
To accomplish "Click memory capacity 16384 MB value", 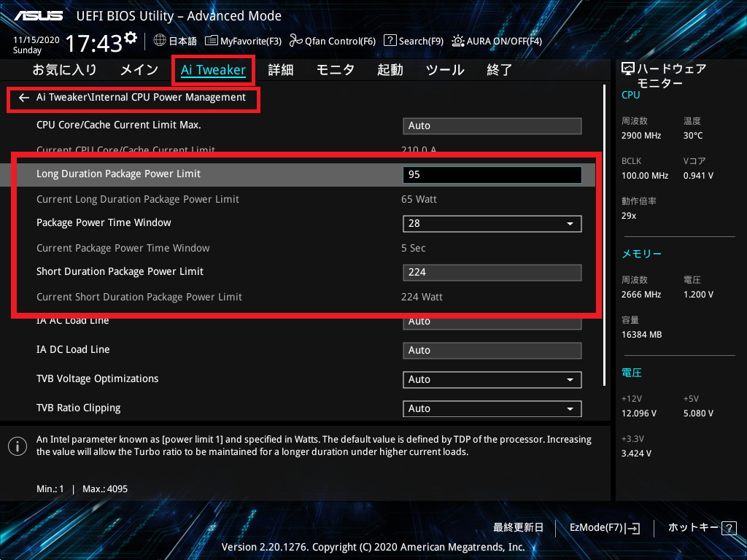I will (642, 335).
